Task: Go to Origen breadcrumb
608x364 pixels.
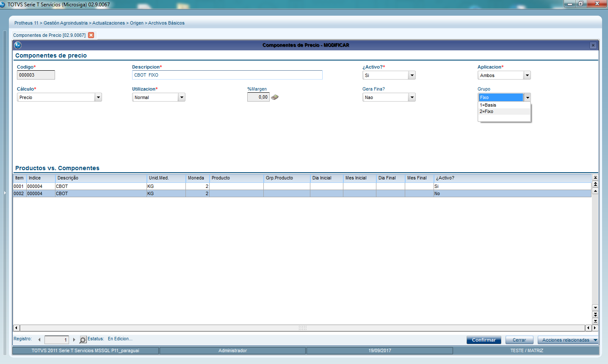Action: coord(137,23)
